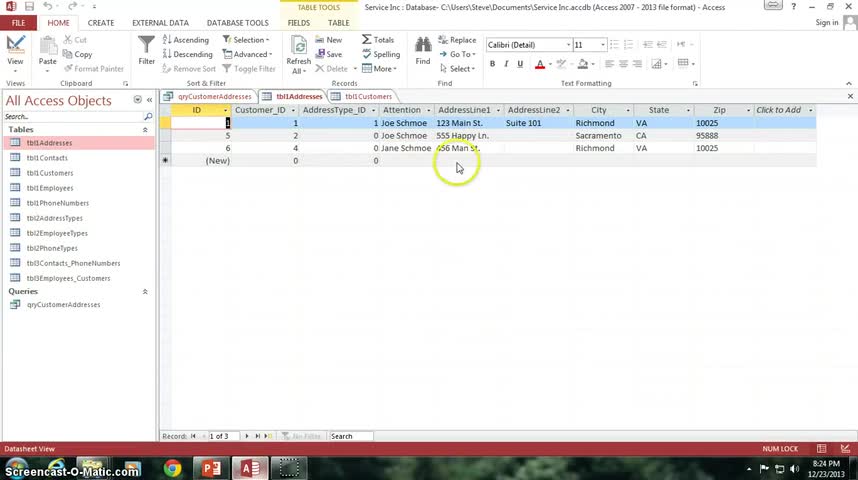
Task: Select the Sacramento city cell
Action: (x=602, y=136)
